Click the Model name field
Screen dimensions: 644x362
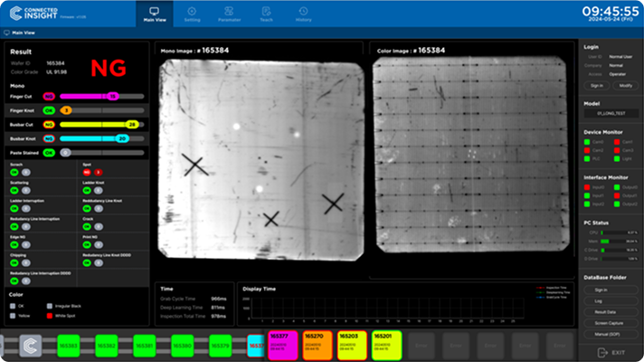[611, 113]
